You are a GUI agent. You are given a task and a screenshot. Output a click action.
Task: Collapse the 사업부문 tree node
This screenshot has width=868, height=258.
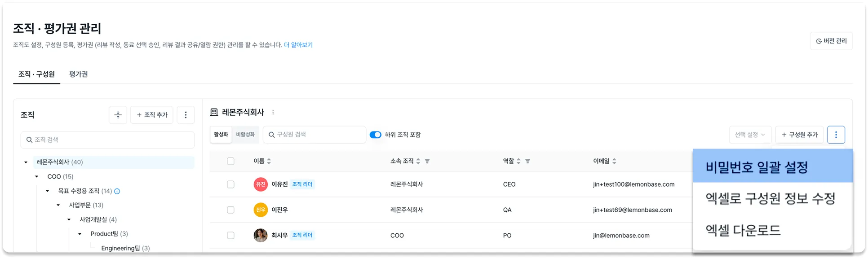(58, 205)
